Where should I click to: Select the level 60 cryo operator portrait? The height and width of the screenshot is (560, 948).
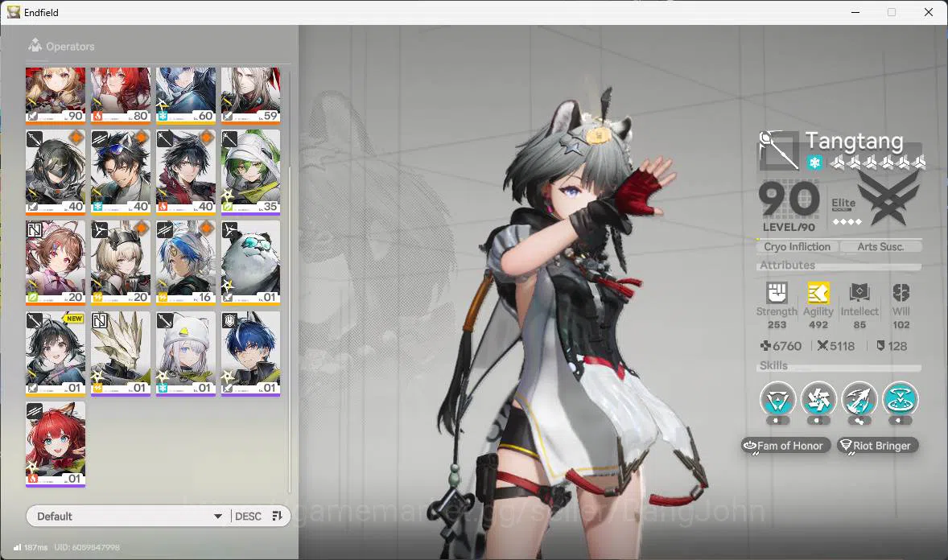tap(186, 94)
